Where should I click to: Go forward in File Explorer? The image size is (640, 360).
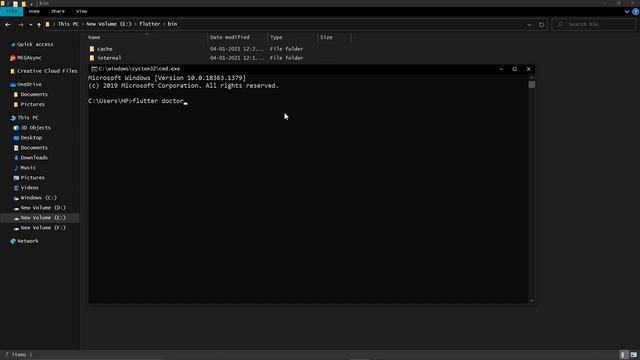(x=20, y=24)
